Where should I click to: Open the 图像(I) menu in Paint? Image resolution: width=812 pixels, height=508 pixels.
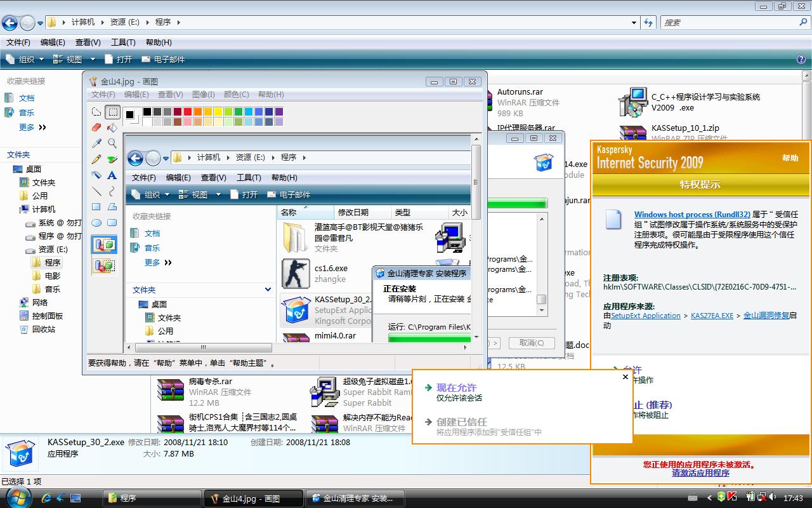coord(204,95)
